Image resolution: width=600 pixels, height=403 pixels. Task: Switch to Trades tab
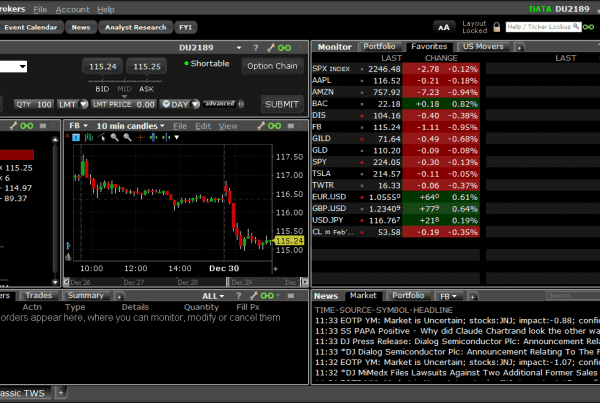39,295
